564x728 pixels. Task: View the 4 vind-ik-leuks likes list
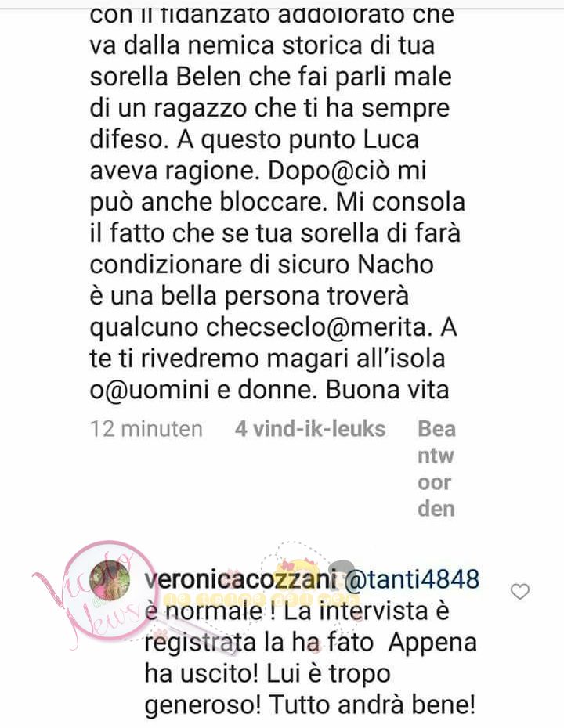point(310,428)
